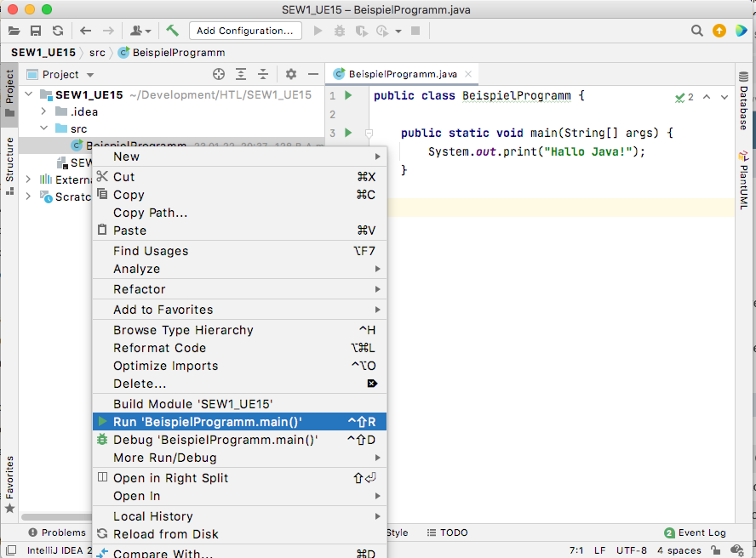Click the Save All toolbar icon
Viewport: 756px width, 558px height.
pos(36,31)
